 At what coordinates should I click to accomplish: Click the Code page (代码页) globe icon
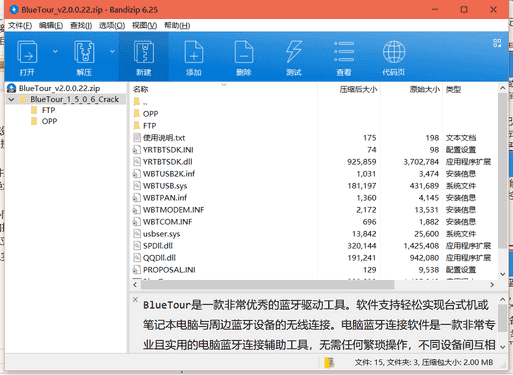tap(394, 52)
